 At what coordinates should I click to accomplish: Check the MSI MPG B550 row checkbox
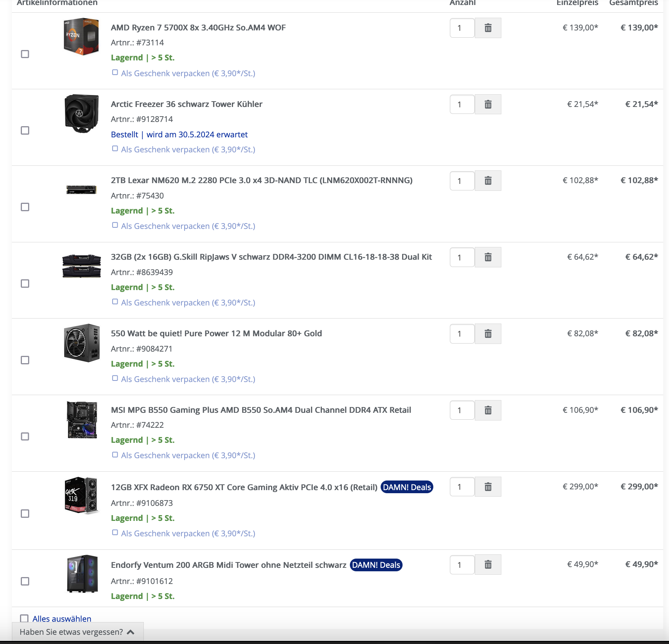tap(25, 436)
